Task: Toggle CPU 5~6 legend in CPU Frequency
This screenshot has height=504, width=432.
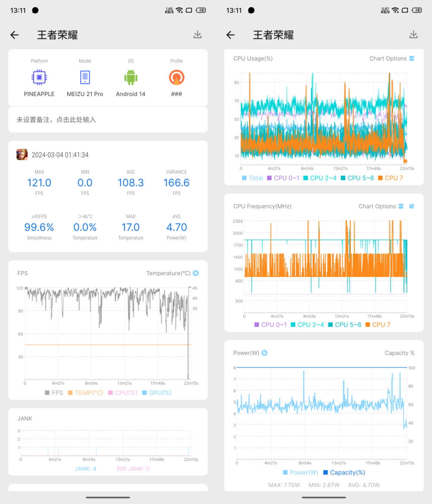Action: click(x=345, y=325)
